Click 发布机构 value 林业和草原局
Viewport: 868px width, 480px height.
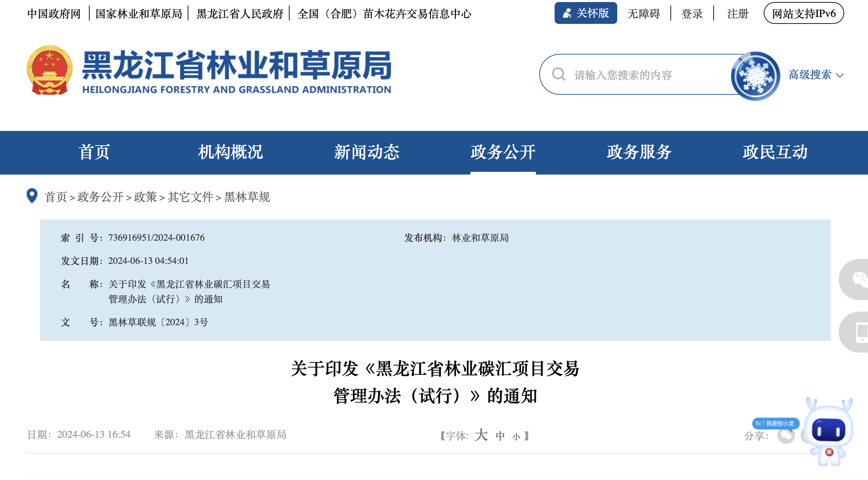[480, 238]
